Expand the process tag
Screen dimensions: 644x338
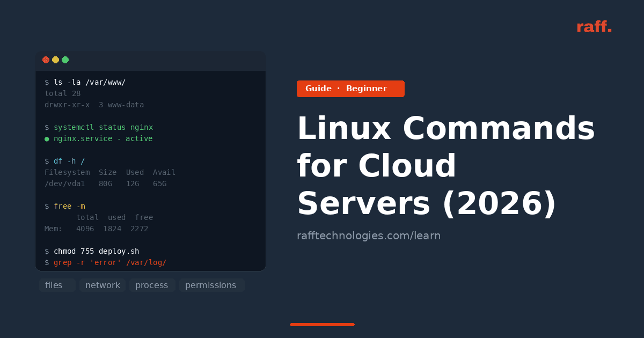[x=152, y=285]
